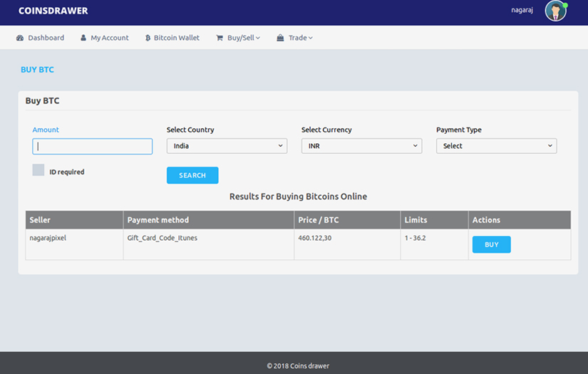Open the Bitcoin Wallet page
Image resolution: width=588 pixels, height=374 pixels.
pos(172,38)
